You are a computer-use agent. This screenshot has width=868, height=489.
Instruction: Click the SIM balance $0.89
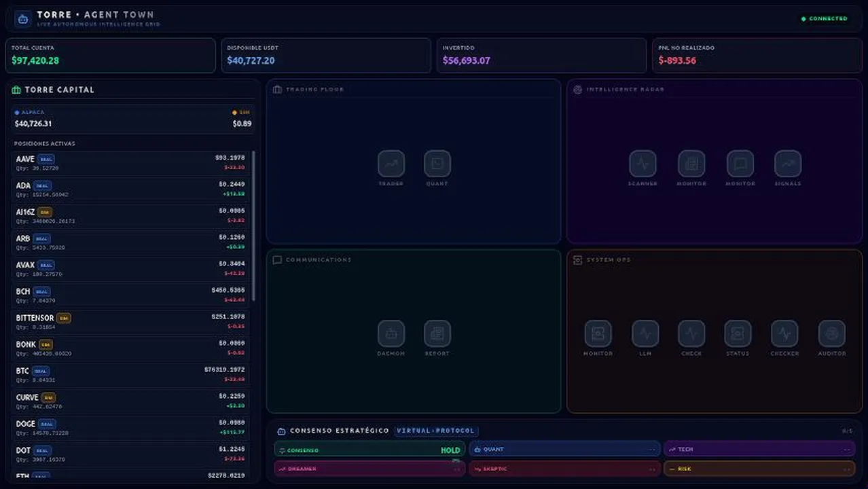tap(242, 124)
